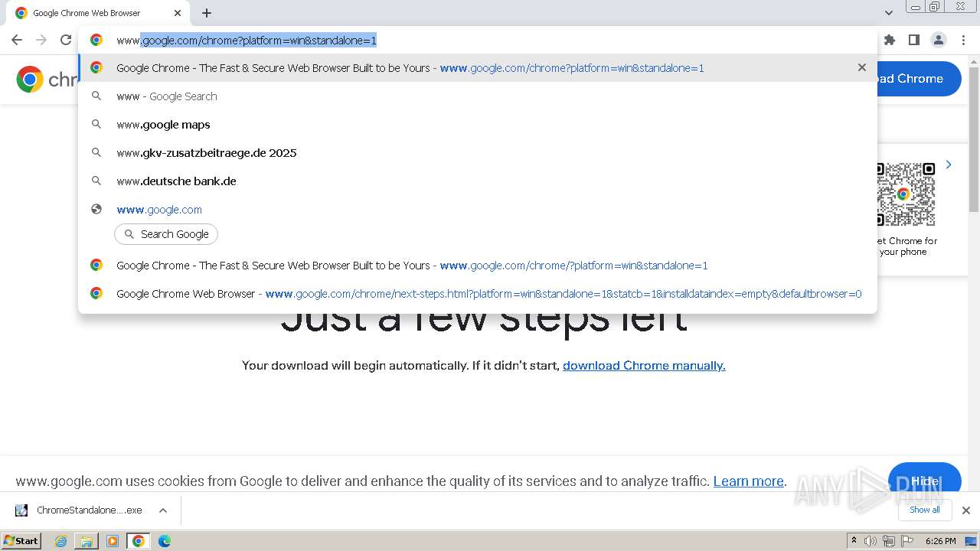The width and height of the screenshot is (980, 551).
Task: Advance QR card with right chevron
Action: (949, 165)
